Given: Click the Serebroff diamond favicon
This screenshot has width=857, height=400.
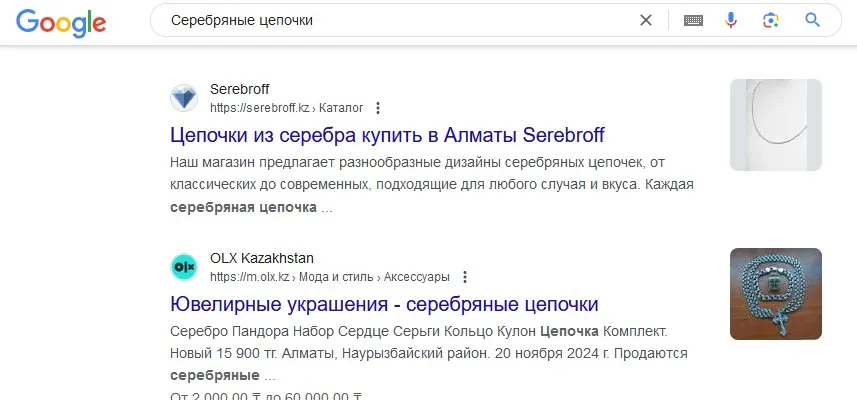Looking at the screenshot, I should [184, 98].
